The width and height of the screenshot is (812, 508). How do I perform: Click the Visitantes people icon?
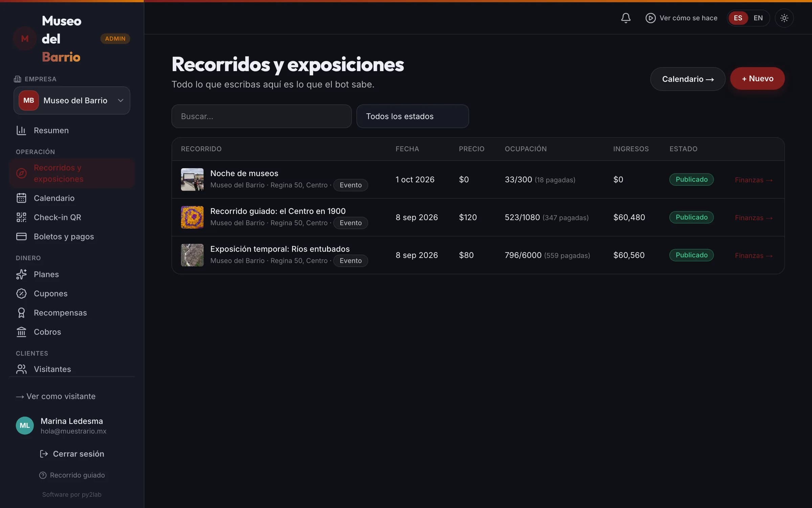(x=21, y=369)
